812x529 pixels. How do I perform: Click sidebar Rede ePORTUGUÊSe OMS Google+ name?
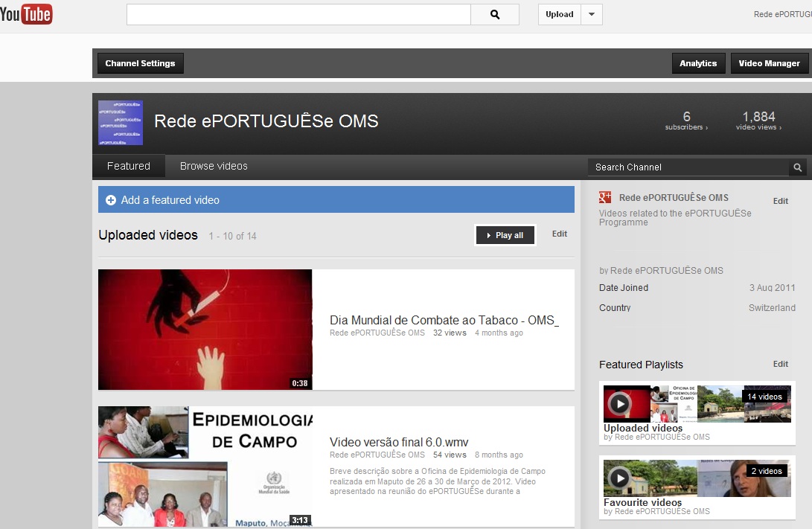674,198
